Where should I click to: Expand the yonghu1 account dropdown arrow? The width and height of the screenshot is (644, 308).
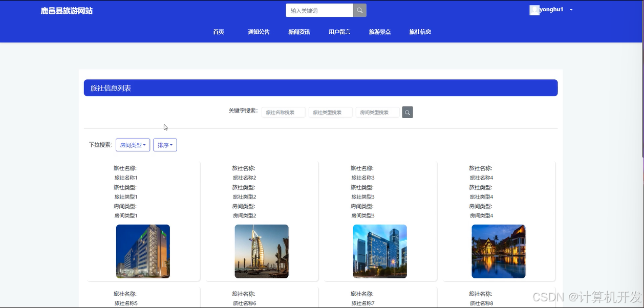[x=571, y=10]
